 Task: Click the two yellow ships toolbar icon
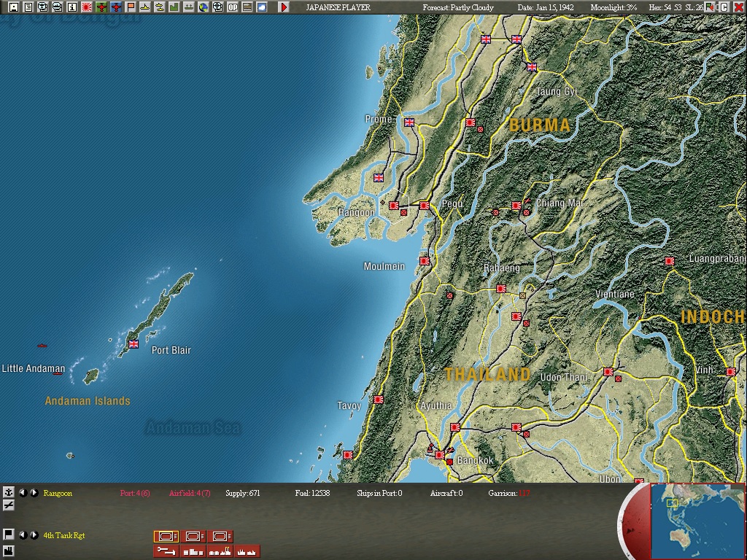click(160, 7)
